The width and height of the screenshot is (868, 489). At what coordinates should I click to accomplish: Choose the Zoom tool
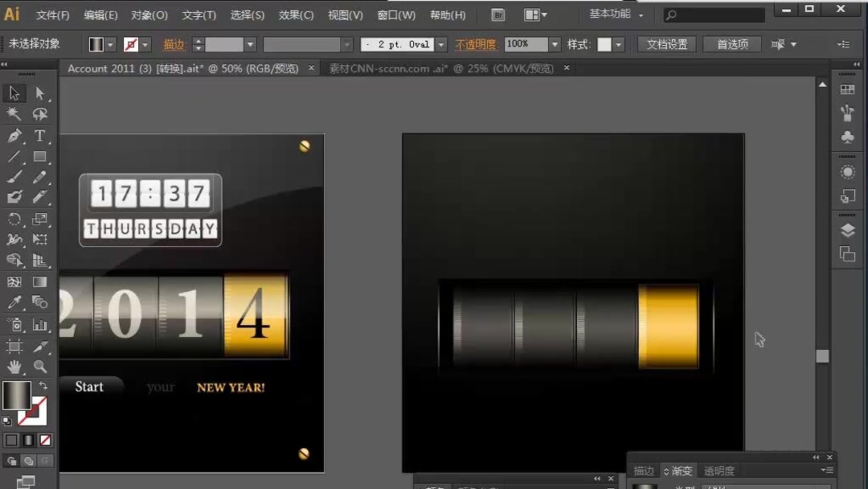pos(39,366)
